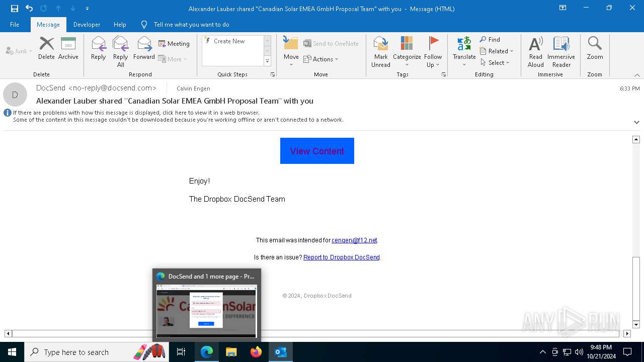Screen dimensions: 644x362
Task: Open the Categorize color menu
Action: click(407, 52)
